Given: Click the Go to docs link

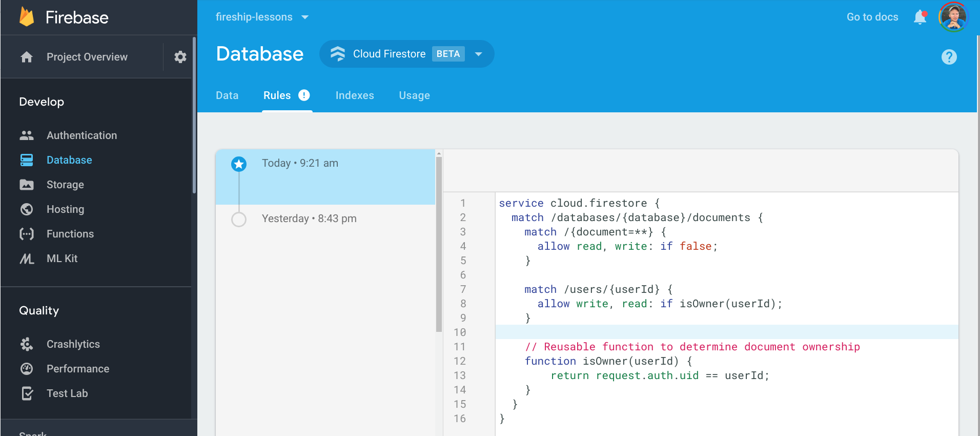Looking at the screenshot, I should pyautogui.click(x=872, y=17).
